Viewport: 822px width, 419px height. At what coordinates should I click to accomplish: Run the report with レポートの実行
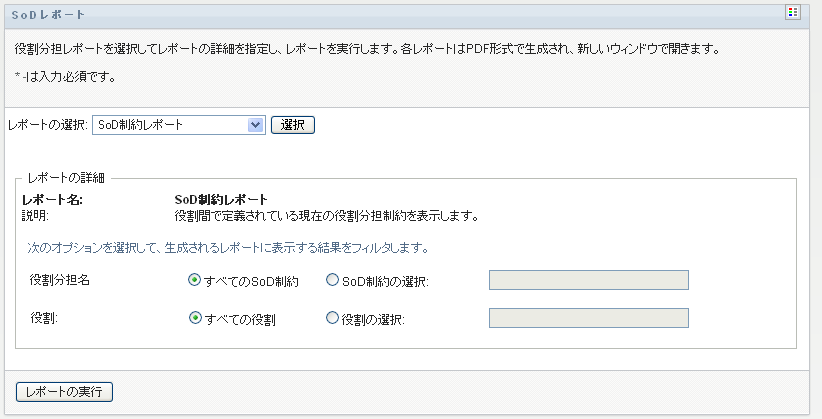point(65,391)
